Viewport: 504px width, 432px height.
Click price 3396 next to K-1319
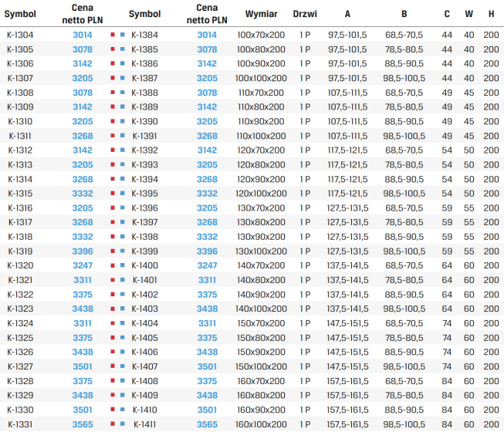click(83, 251)
